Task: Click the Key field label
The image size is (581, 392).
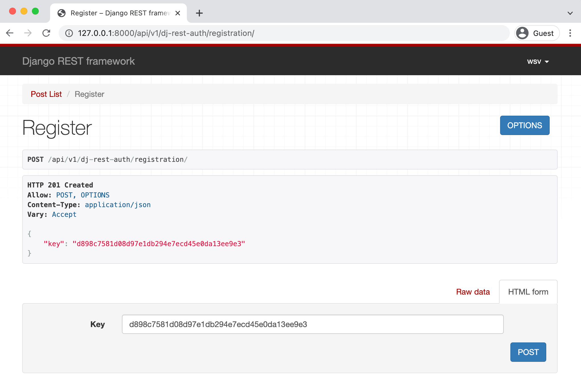Action: click(98, 324)
